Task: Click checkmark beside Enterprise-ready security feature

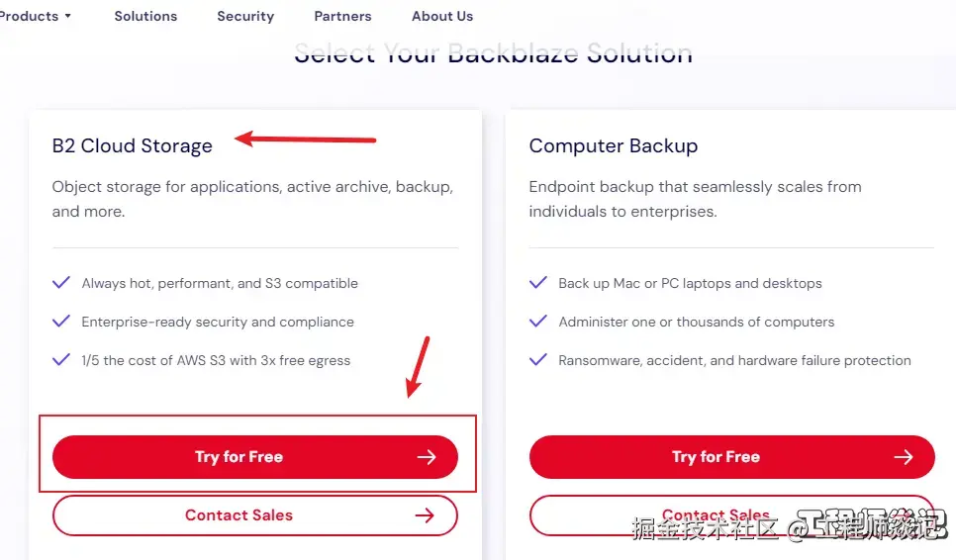Action: (x=61, y=322)
